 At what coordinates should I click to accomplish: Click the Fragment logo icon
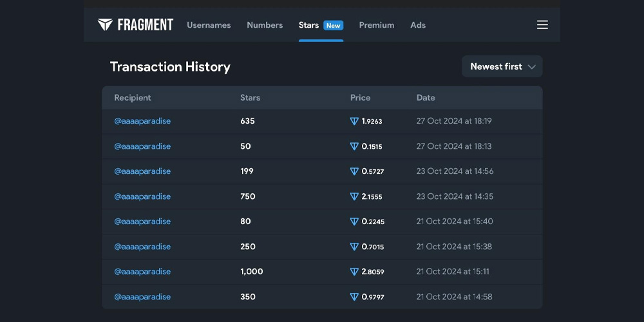tap(105, 24)
